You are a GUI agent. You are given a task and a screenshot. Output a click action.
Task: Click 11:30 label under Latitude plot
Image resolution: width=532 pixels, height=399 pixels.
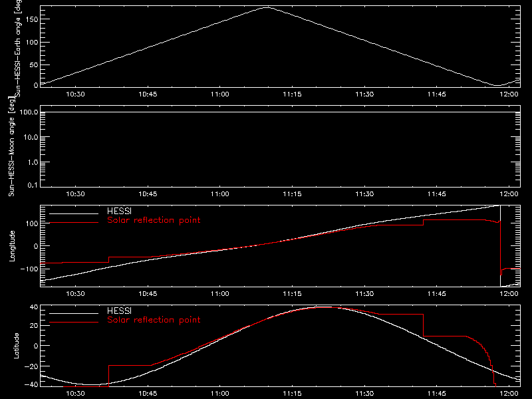point(364,394)
